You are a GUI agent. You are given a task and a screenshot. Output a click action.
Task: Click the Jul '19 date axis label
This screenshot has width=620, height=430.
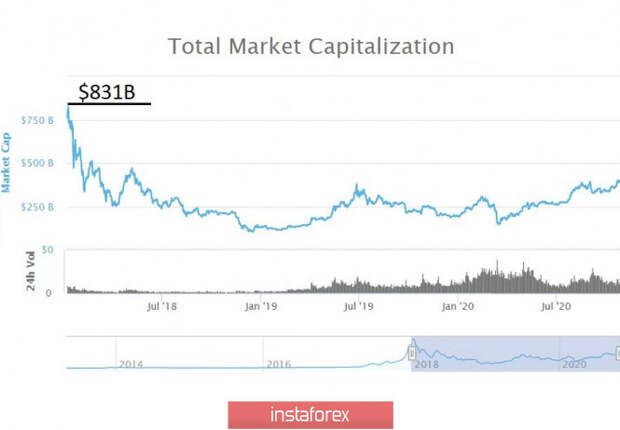[x=358, y=306]
